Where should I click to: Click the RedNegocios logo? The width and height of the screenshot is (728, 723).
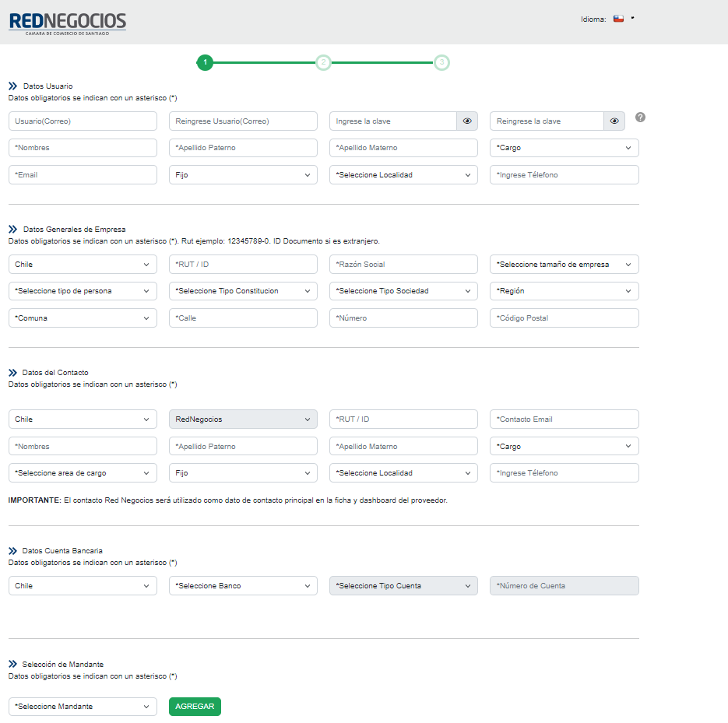point(67,23)
